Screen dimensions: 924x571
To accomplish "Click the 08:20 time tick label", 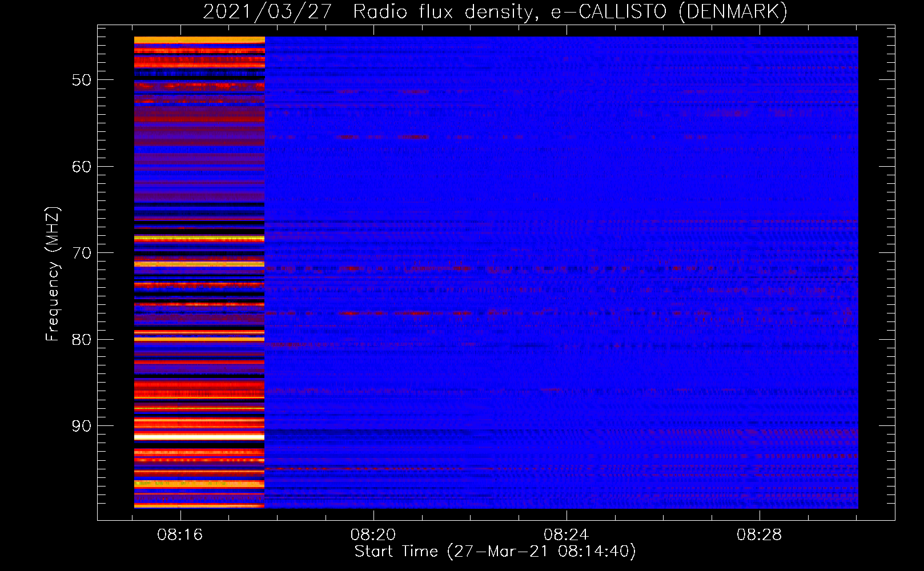I will [x=373, y=535].
